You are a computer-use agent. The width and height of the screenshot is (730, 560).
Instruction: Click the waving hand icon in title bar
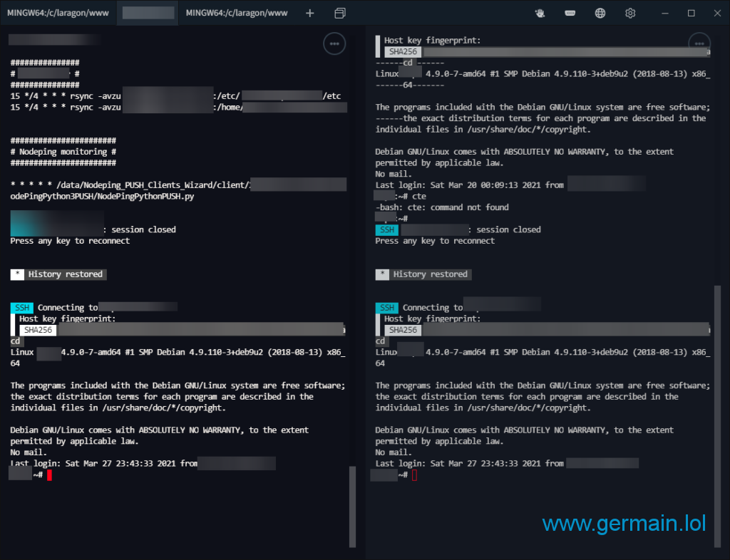(541, 13)
